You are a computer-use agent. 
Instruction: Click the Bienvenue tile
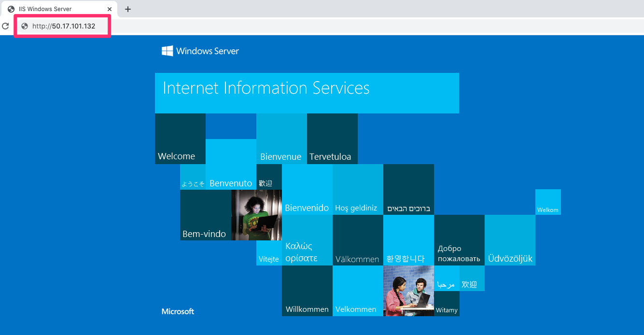[281, 139]
